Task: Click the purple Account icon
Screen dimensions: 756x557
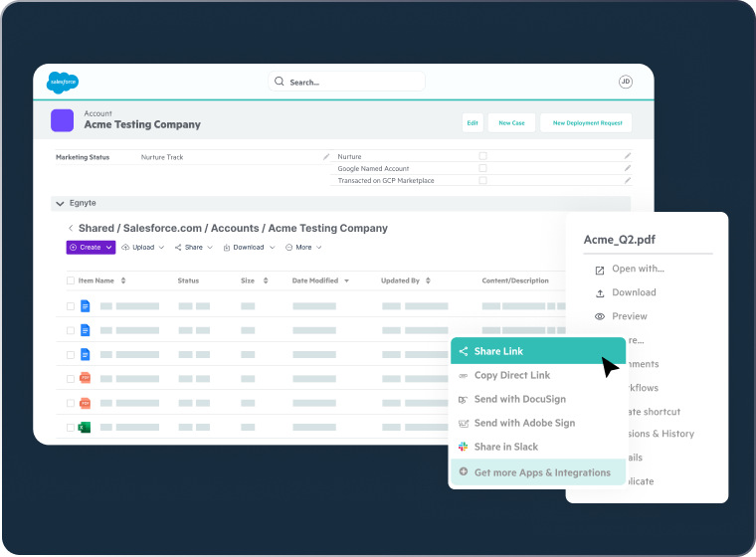Action: 63,120
